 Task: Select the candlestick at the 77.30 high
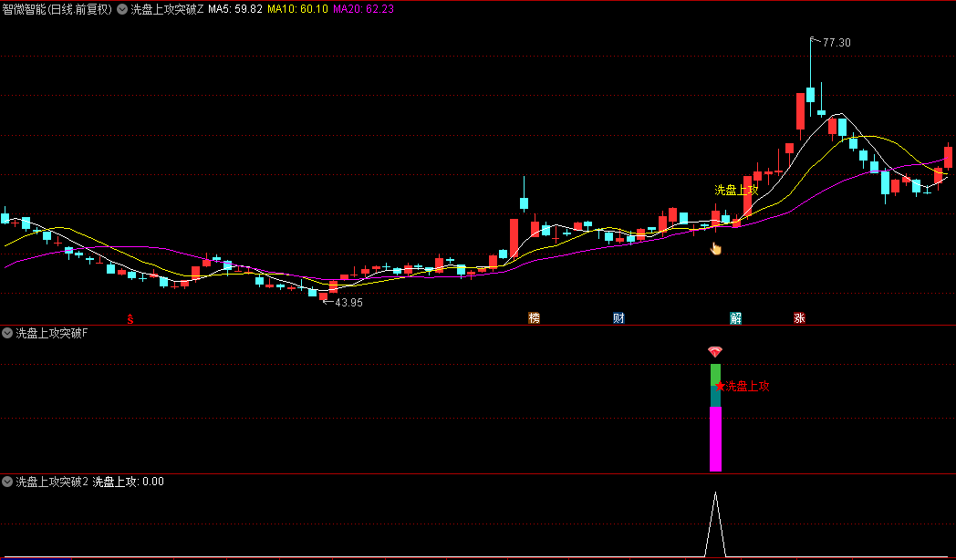810,95
